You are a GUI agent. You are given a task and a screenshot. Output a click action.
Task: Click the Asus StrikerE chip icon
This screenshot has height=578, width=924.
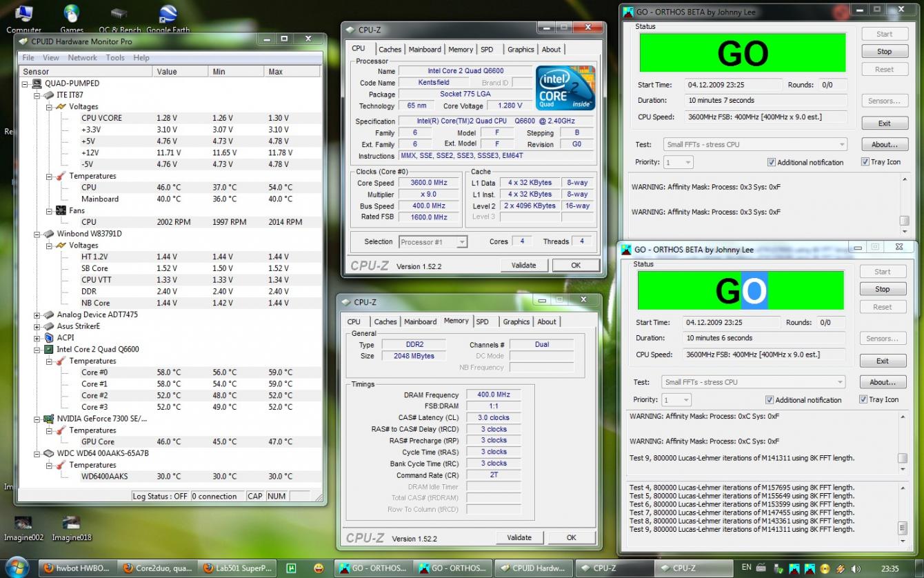(49, 326)
